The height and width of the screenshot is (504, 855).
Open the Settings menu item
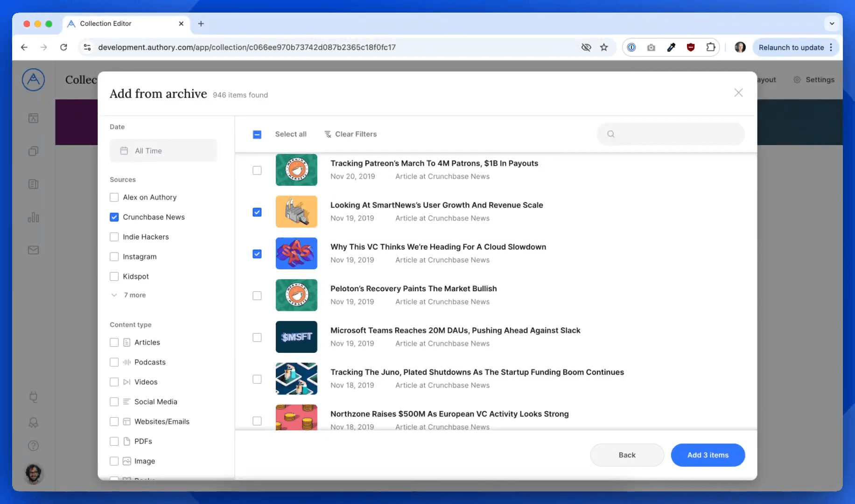(814, 80)
